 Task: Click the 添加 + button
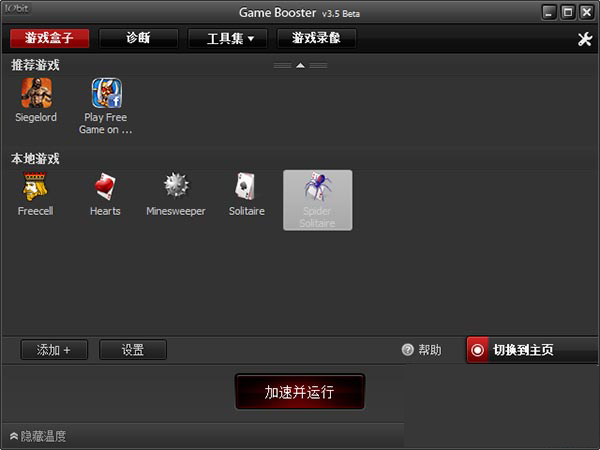[54, 350]
